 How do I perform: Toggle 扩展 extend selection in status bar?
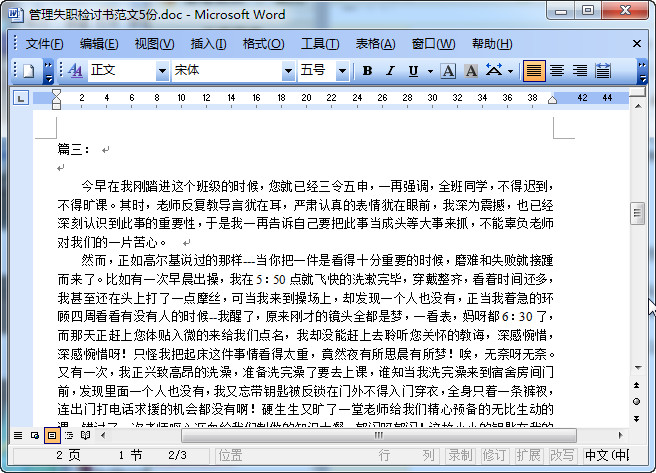click(528, 455)
